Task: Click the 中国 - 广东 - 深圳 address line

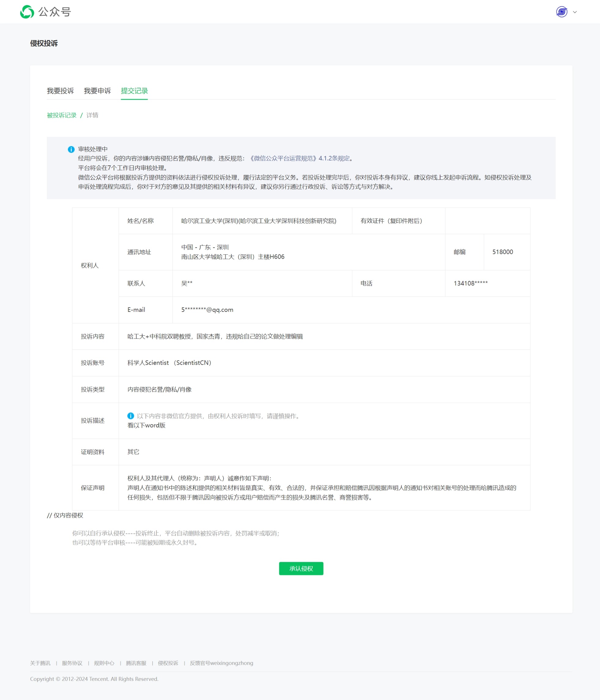Action: pos(205,247)
